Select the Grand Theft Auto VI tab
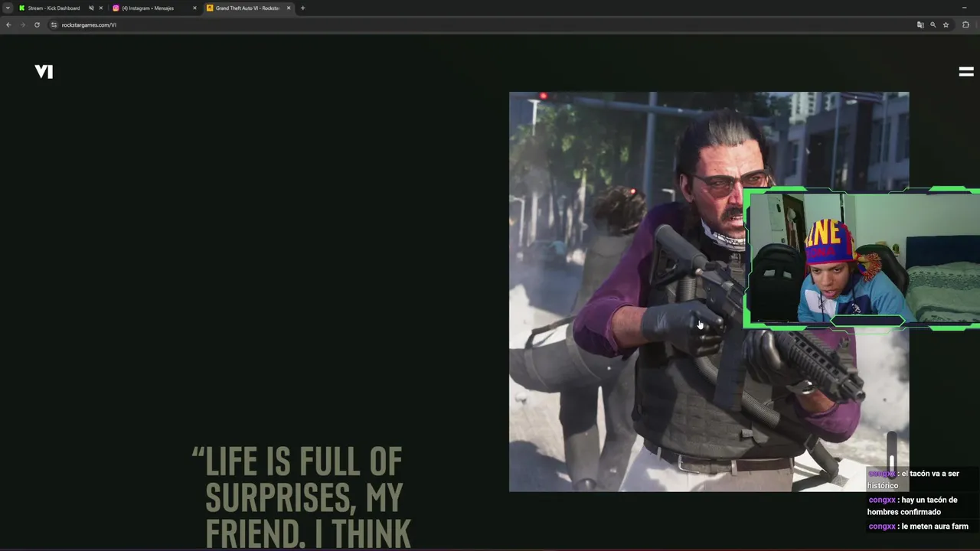 pyautogui.click(x=248, y=8)
